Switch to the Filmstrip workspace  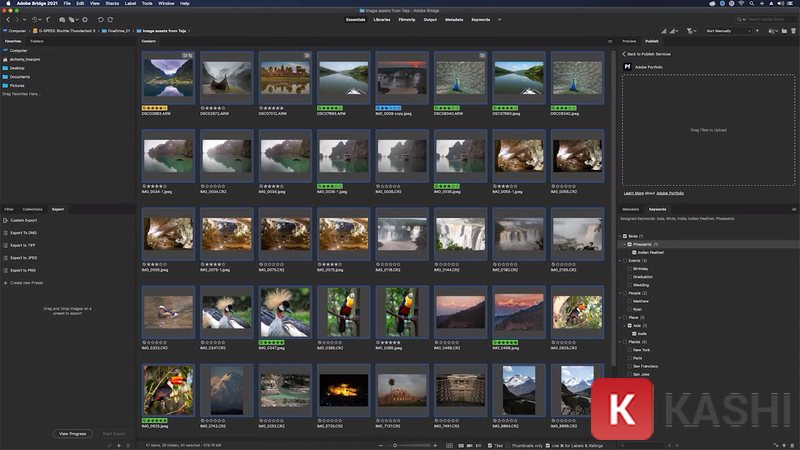coord(407,19)
